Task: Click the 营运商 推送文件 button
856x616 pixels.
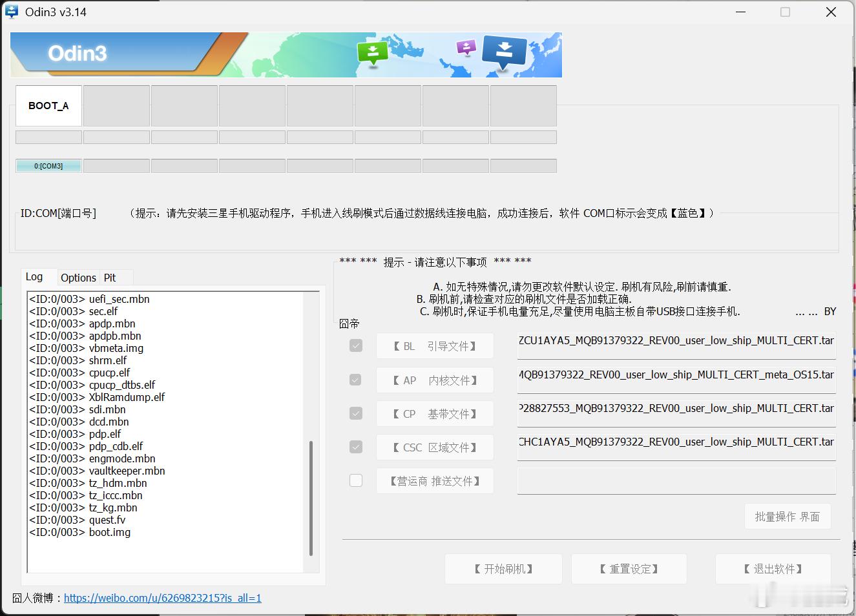Action: coord(435,481)
